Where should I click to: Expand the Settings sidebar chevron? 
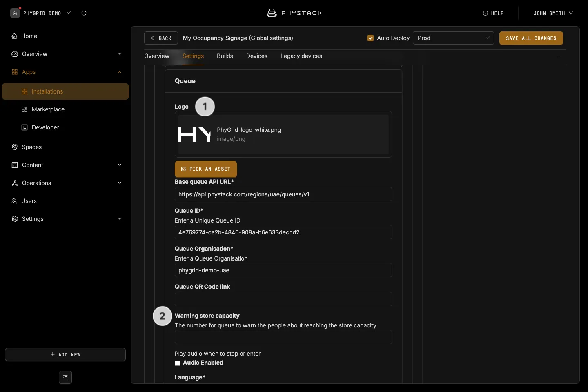120,219
